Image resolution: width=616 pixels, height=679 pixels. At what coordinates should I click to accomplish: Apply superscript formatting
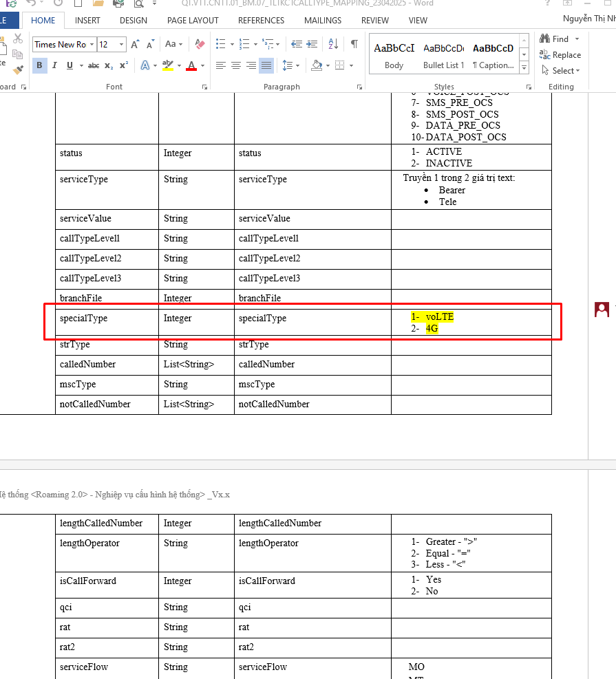coord(124,65)
